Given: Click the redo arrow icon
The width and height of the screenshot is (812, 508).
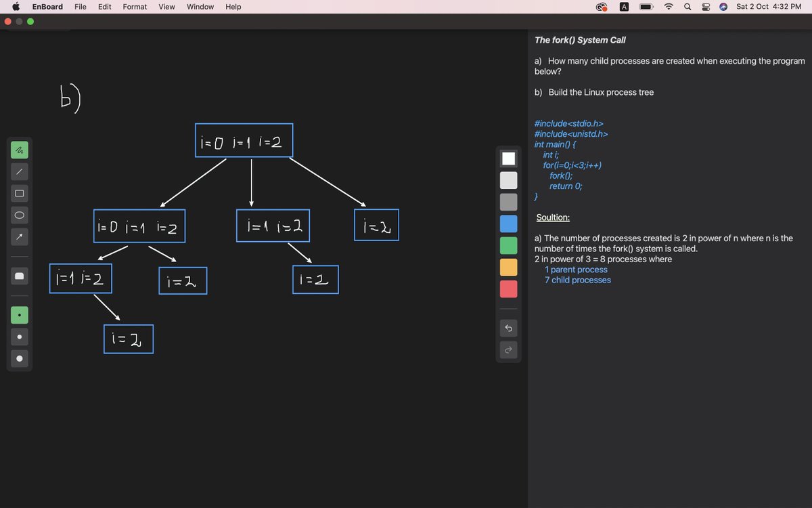Looking at the screenshot, I should (x=508, y=350).
